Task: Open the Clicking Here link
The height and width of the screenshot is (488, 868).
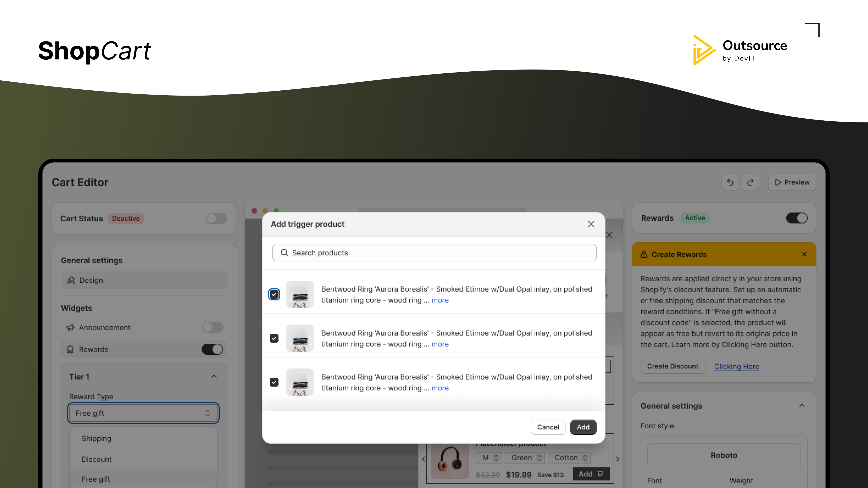Action: click(737, 366)
